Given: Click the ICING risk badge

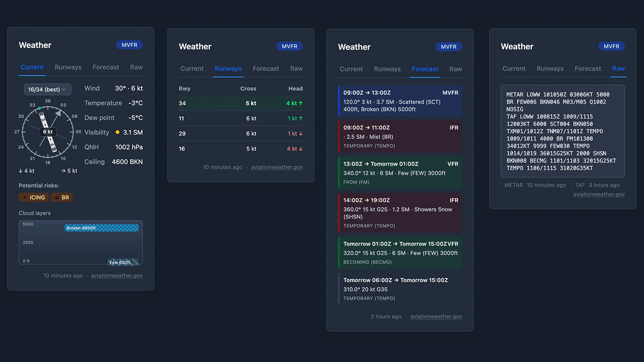Looking at the screenshot, I should click(x=33, y=198).
